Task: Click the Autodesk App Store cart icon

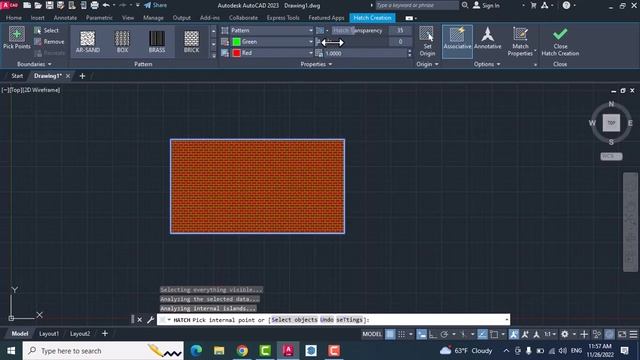Action: (x=533, y=5)
